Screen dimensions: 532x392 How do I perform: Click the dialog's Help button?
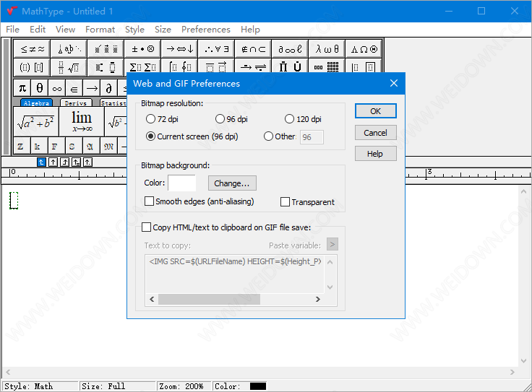click(x=376, y=154)
